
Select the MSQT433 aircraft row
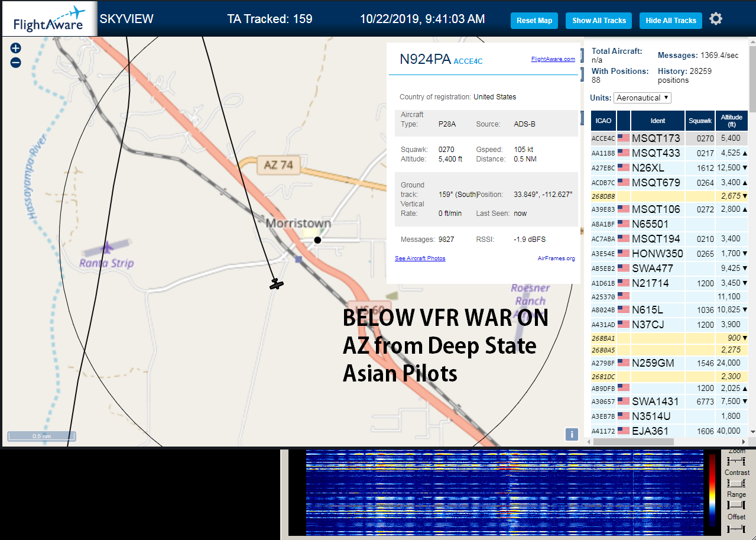[x=670, y=153]
